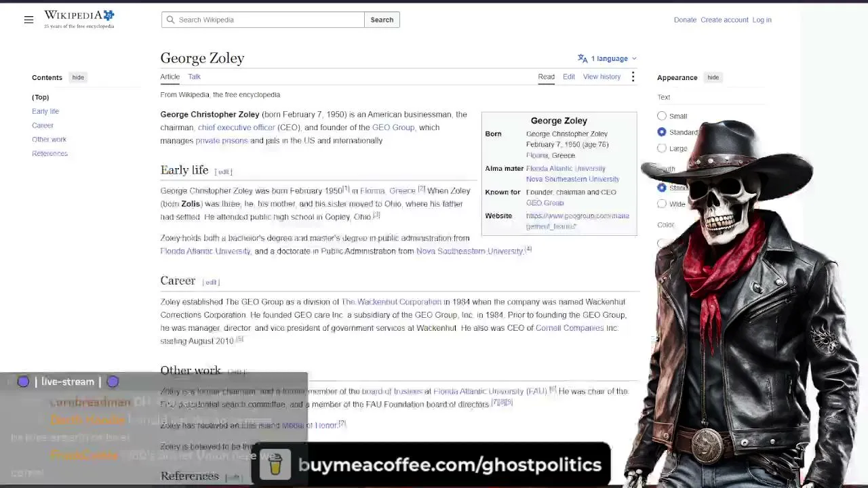Screen dimensions: 868x488
Task: Open Nova Southeastern University link in the Early life paragraph
Action: (470, 251)
